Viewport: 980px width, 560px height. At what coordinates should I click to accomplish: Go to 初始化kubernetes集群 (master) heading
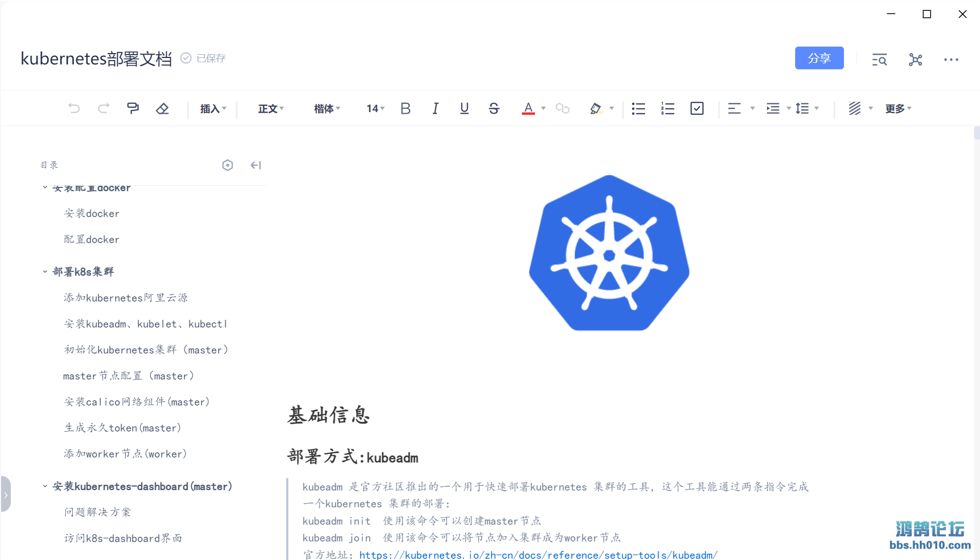[146, 350]
